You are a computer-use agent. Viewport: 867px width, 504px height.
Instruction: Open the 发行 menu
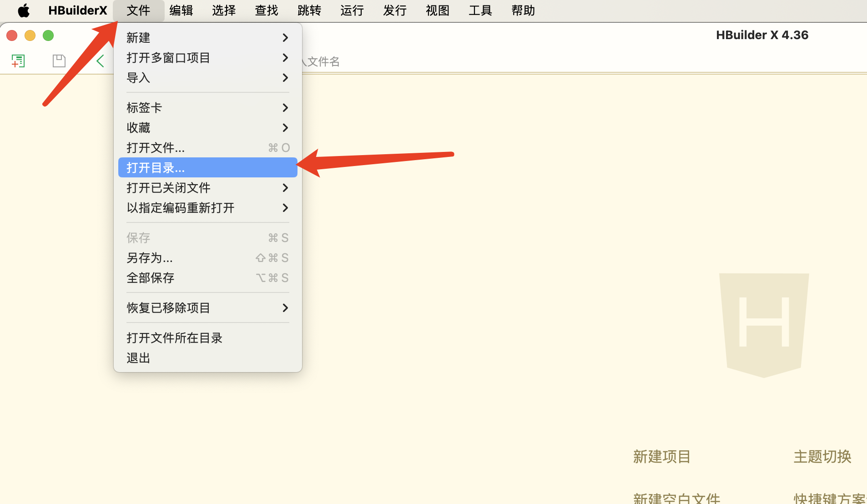[x=395, y=10]
